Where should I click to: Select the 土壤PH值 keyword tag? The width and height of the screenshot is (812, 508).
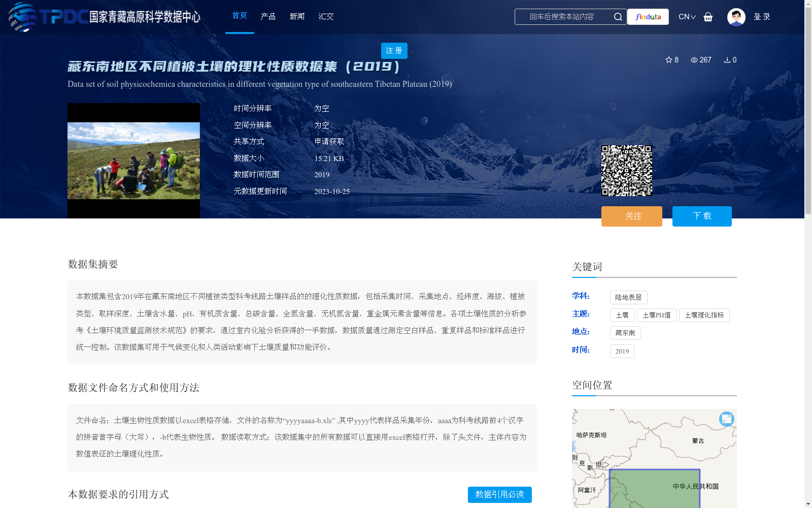657,315
